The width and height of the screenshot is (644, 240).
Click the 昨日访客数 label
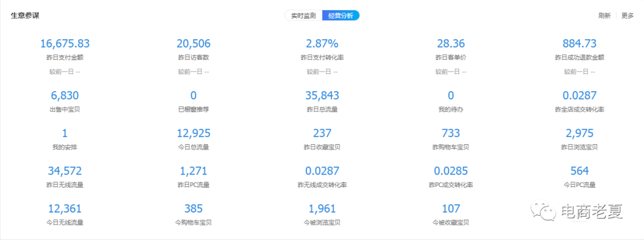(193, 57)
